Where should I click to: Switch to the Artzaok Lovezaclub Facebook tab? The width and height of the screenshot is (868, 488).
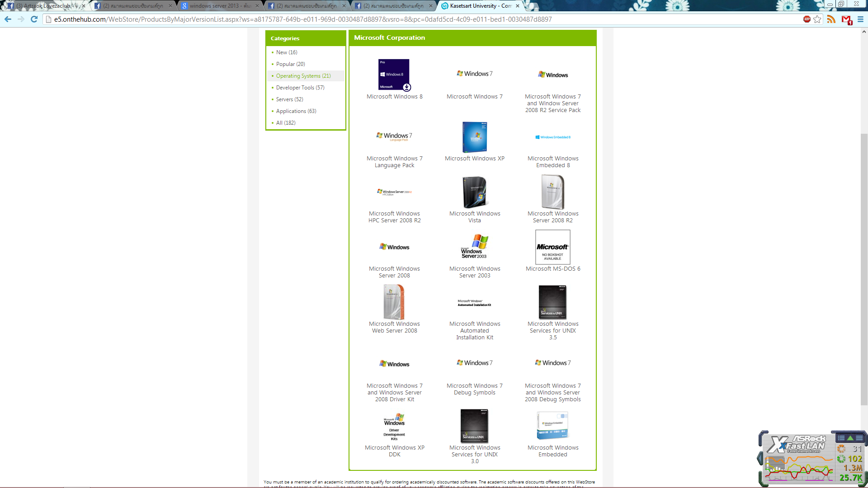tap(45, 6)
